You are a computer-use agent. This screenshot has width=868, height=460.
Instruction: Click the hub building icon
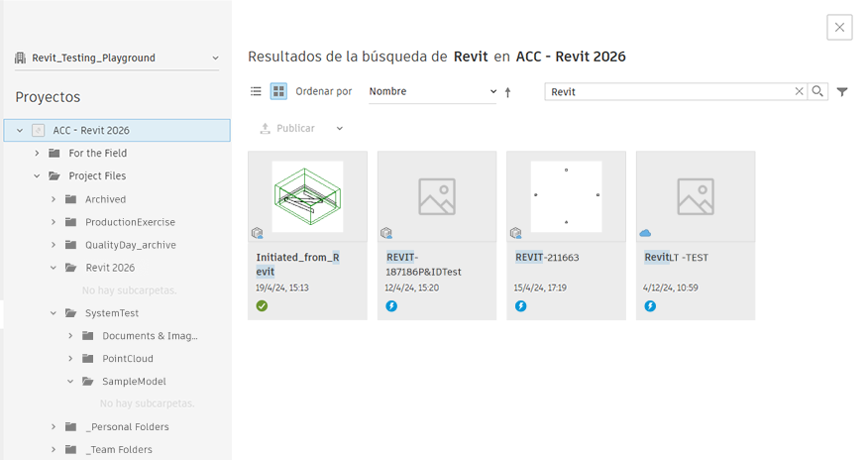coord(21,57)
